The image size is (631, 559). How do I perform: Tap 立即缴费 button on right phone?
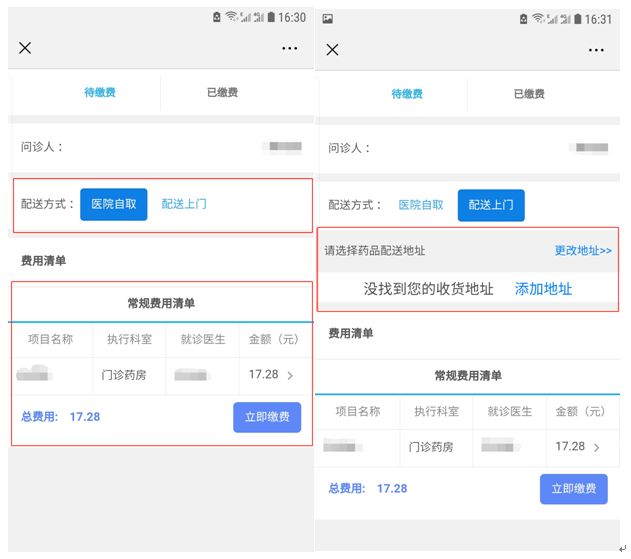pyautogui.click(x=573, y=489)
